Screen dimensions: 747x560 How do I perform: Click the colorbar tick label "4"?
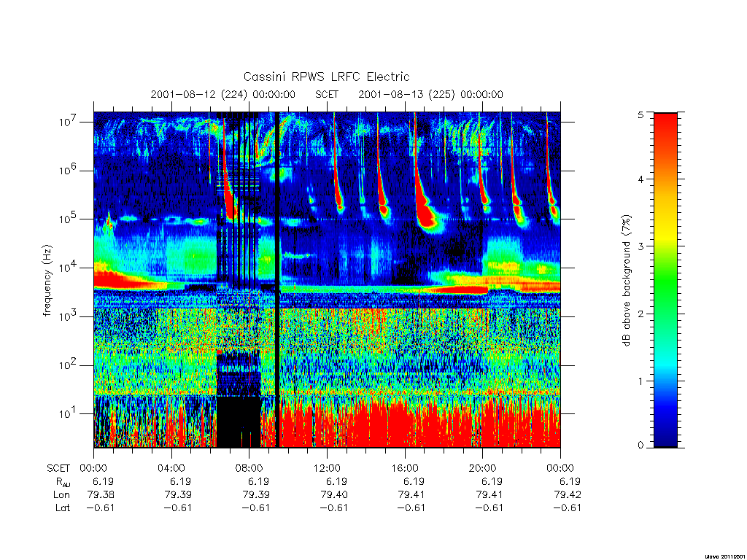pos(640,179)
